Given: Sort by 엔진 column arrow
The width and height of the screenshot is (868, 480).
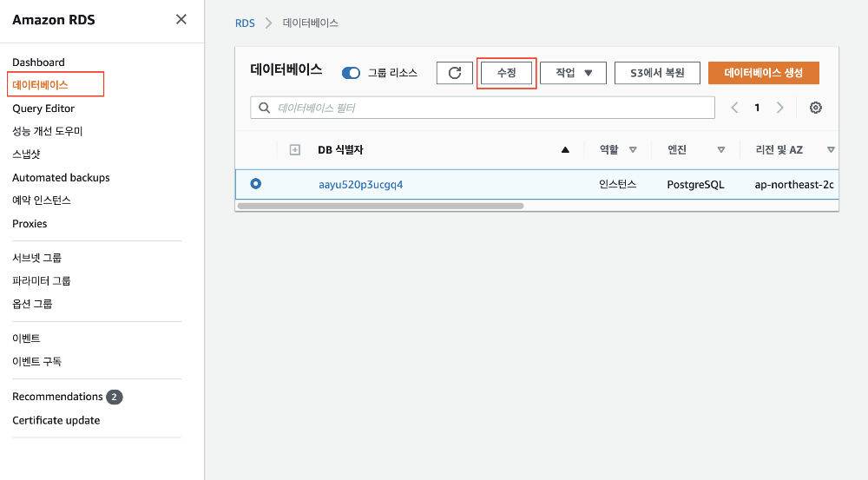Looking at the screenshot, I should (x=720, y=150).
